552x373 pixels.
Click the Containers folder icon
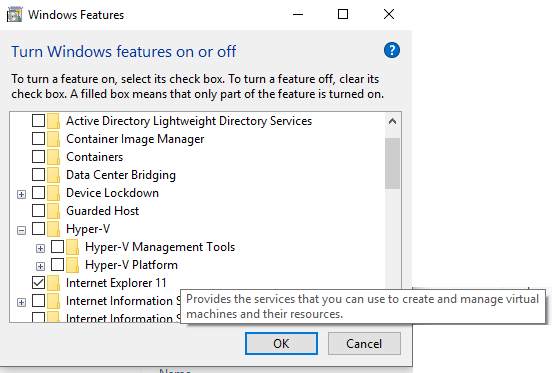(x=54, y=157)
